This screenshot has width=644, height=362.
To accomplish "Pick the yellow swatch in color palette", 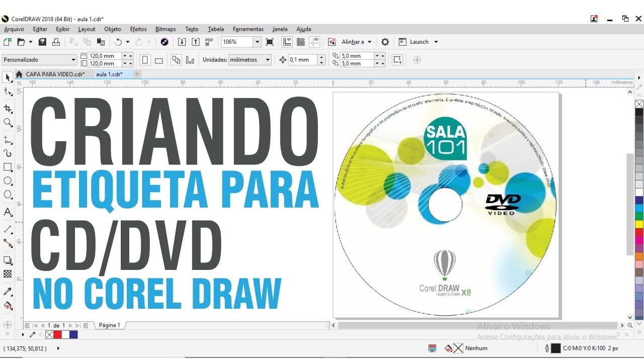I will (x=639, y=224).
